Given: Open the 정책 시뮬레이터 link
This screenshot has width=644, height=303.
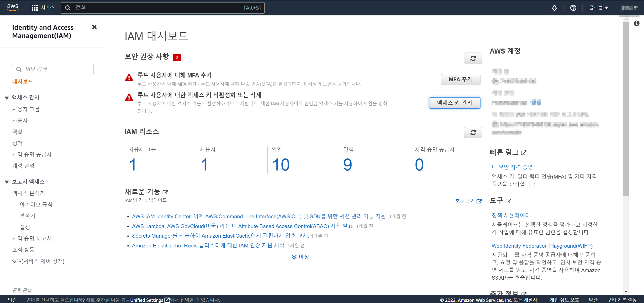Looking at the screenshot, I should 511,215.
